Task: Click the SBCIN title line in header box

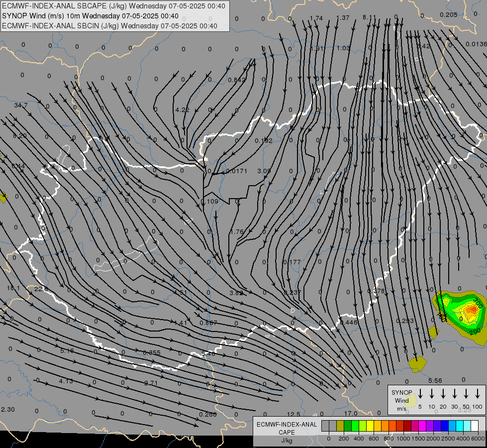Action: pyautogui.click(x=109, y=26)
